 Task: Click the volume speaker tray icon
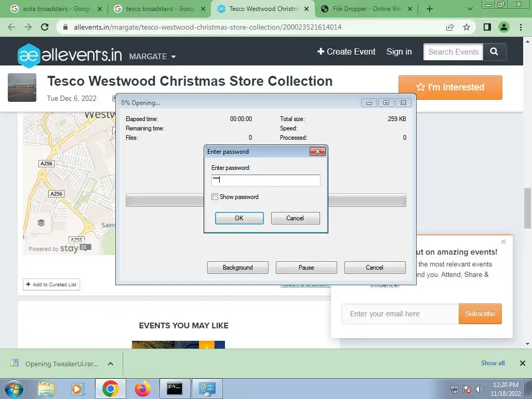coord(479,390)
